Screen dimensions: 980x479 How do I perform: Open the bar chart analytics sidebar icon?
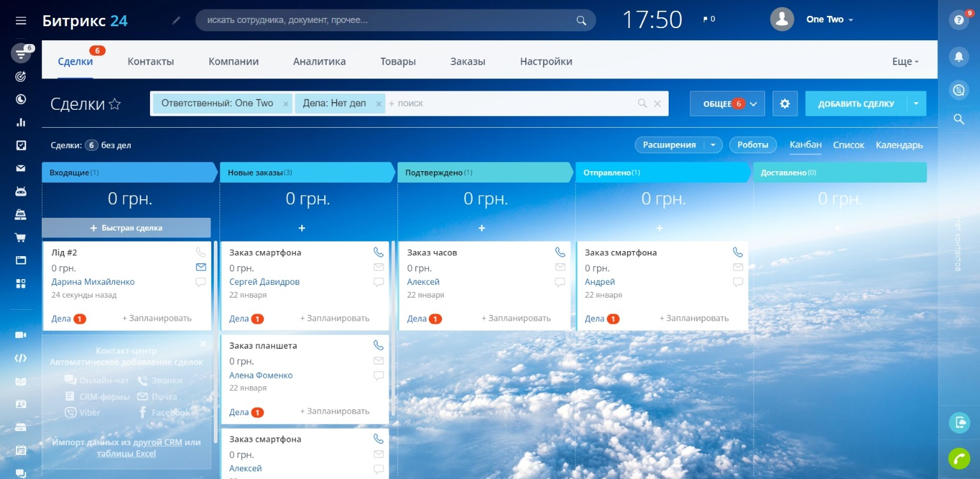20,122
